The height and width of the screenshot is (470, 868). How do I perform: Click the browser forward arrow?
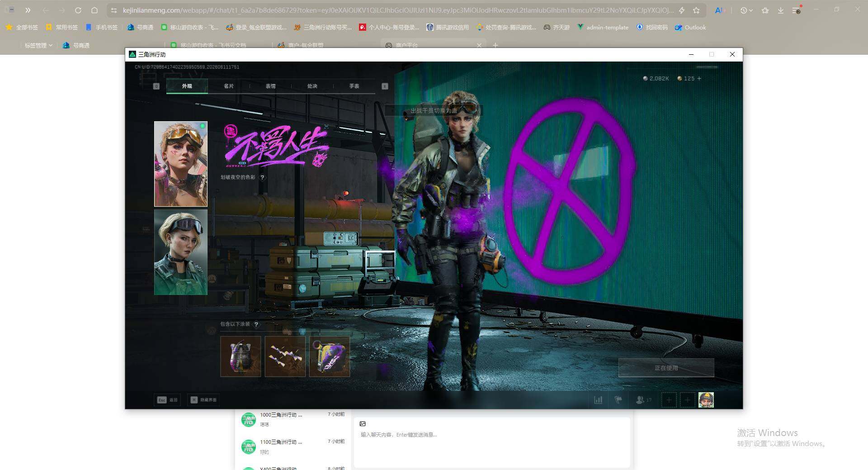tap(61, 10)
